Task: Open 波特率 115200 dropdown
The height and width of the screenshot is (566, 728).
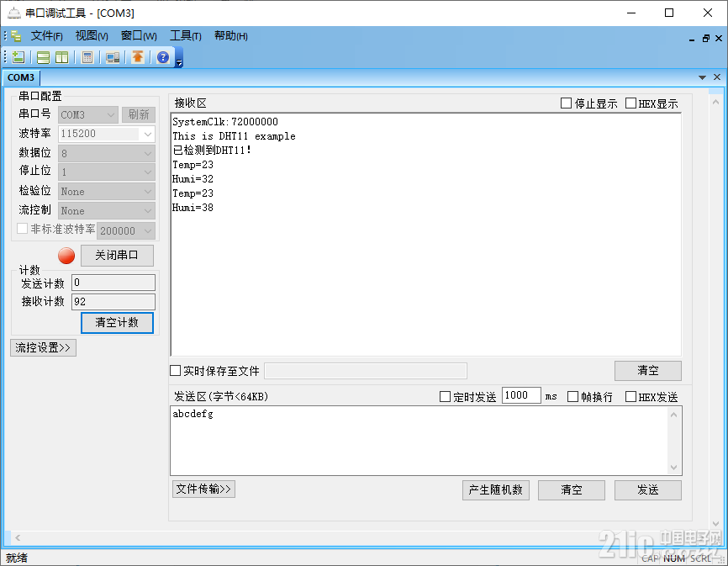Action: click(x=106, y=135)
